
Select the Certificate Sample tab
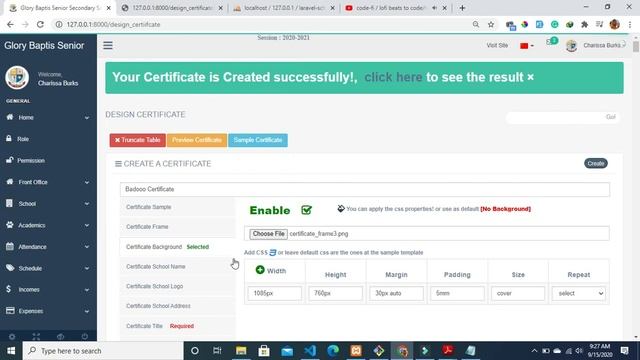pos(178,207)
